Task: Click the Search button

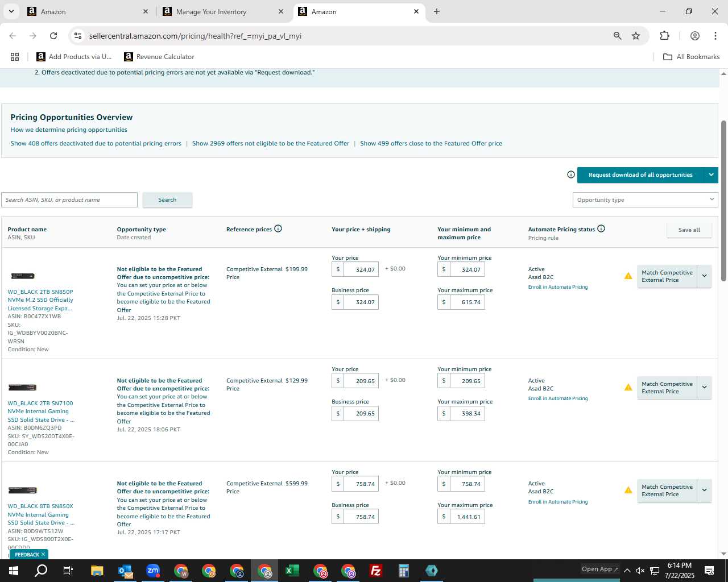Action: [167, 200]
